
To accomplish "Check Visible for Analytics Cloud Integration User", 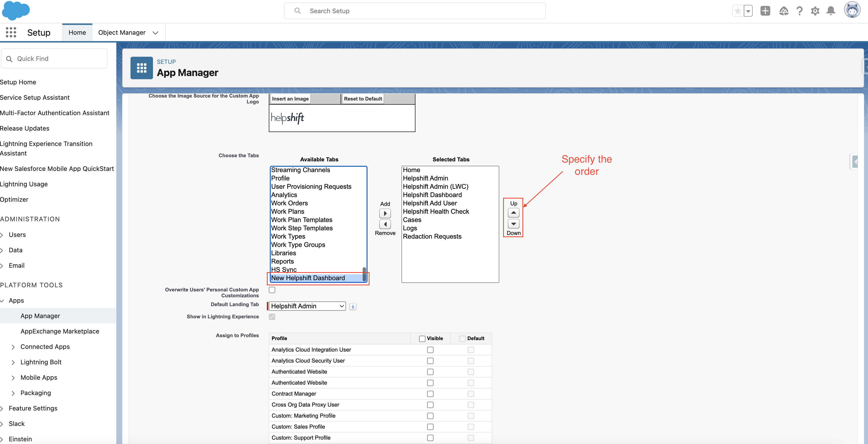I will click(430, 350).
